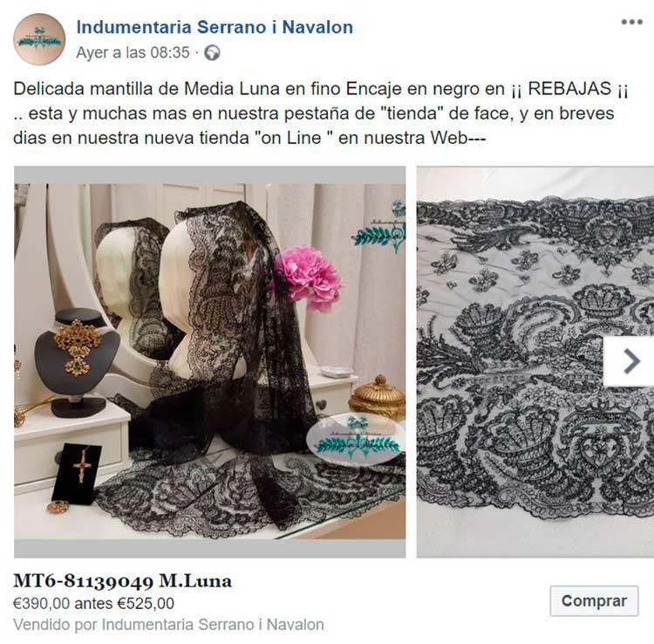Image resolution: width=654 pixels, height=644 pixels.
Task: Click the €390,00 antes €525,00 price text
Action: pos(93,604)
